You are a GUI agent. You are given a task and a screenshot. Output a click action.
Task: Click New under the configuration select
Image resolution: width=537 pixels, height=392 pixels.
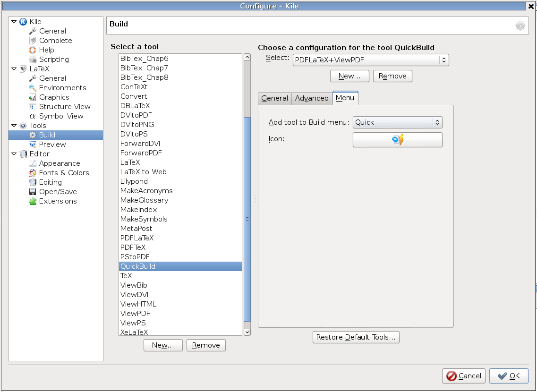point(349,76)
